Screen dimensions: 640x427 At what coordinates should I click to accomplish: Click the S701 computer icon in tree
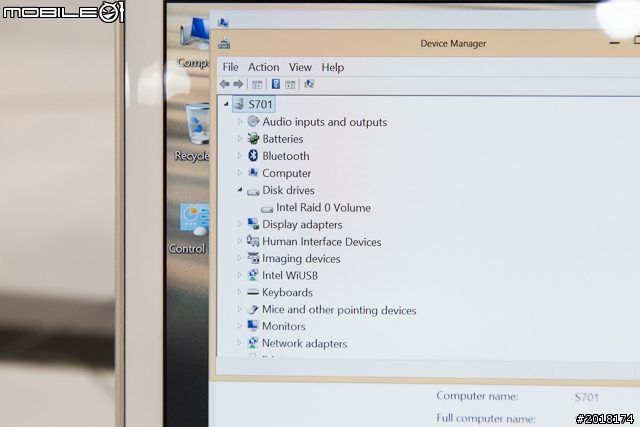coord(239,104)
